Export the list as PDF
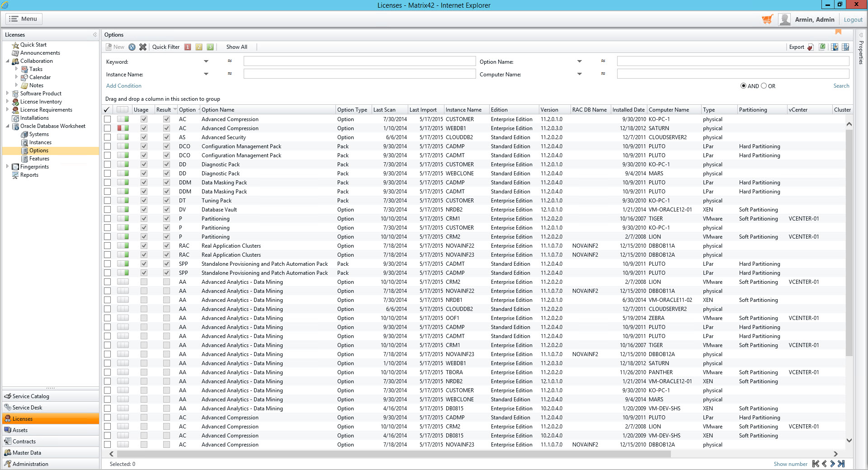The height and width of the screenshot is (470, 868). coord(810,47)
